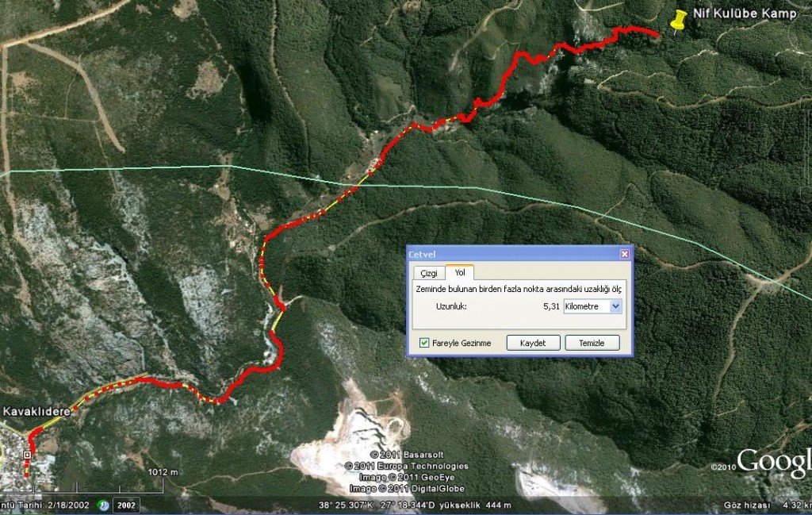Click the dropdown arrow next to Kilometre
Screen dimensions: 812x515
coord(615,306)
